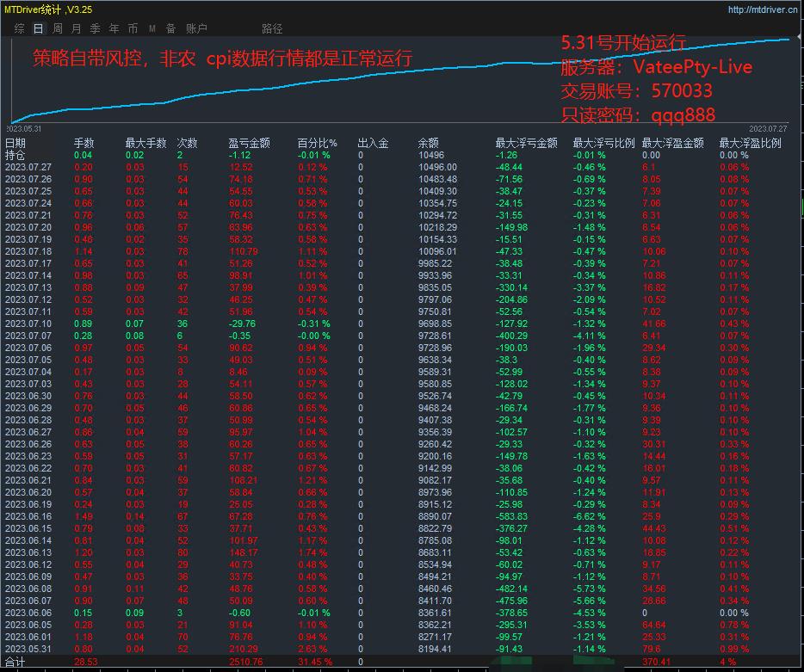804x672 pixels.
Task: Open the mtdriver.cn website link
Action: [763, 10]
